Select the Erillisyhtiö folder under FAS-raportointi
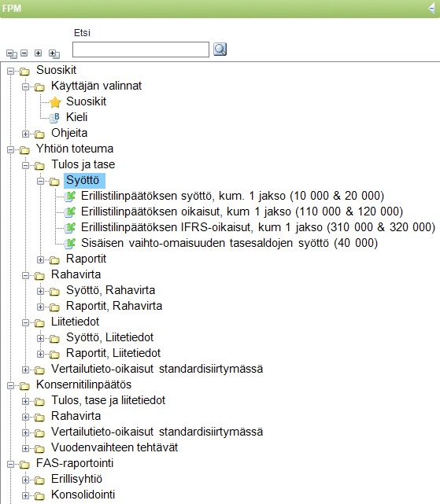The height and width of the screenshot is (504, 440). (x=76, y=479)
